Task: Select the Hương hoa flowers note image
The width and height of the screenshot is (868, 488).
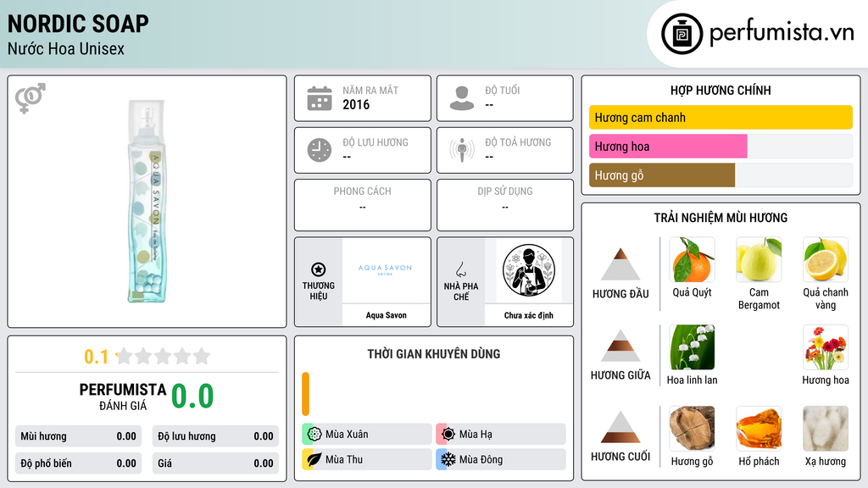Action: click(x=826, y=347)
